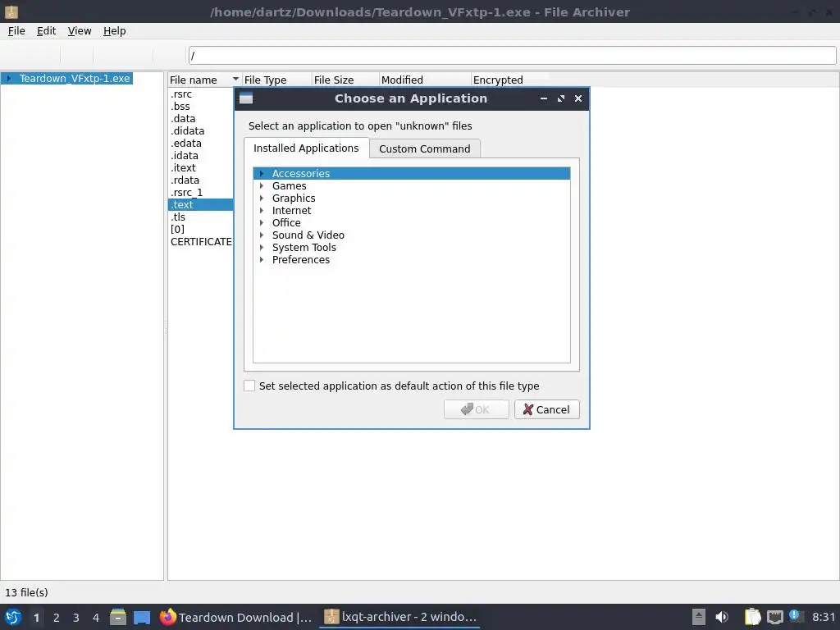
Task: Open the LXQt start menu icon
Action: coord(13,617)
